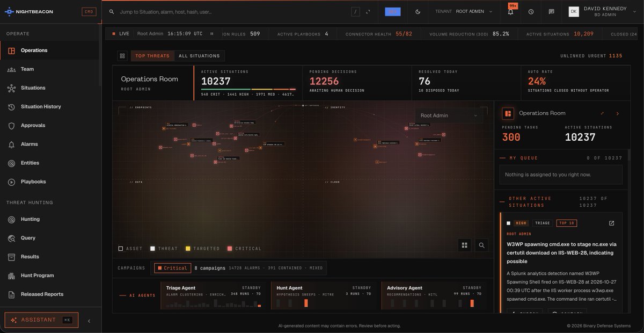644x333 pixels.
Task: Click the HIGH severity tag on situation card
Action: (521, 223)
